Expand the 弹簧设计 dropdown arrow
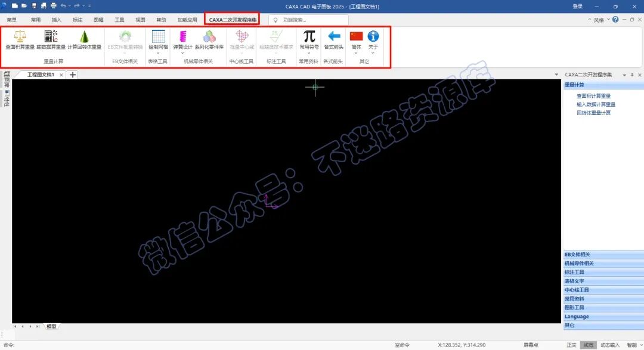The width and height of the screenshot is (644, 350). [x=183, y=53]
